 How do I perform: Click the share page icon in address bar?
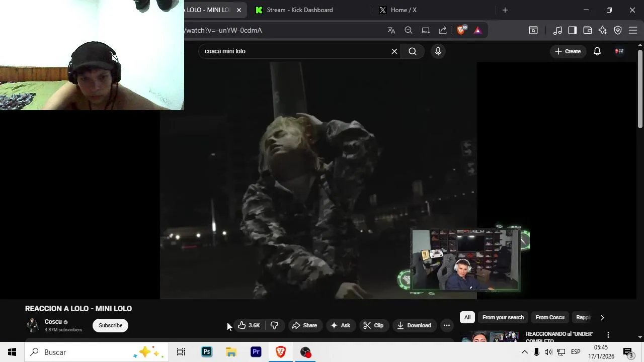pyautogui.click(x=443, y=30)
